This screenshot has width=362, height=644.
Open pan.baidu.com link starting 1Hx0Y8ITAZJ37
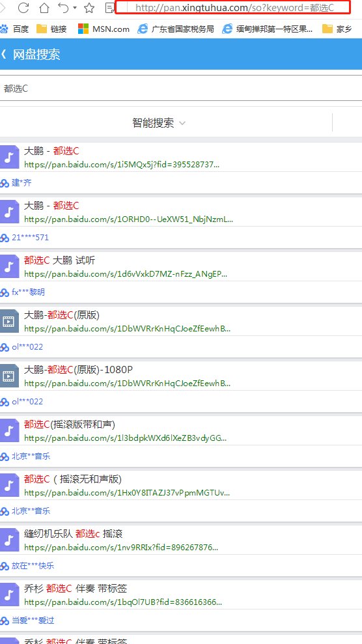click(x=127, y=492)
